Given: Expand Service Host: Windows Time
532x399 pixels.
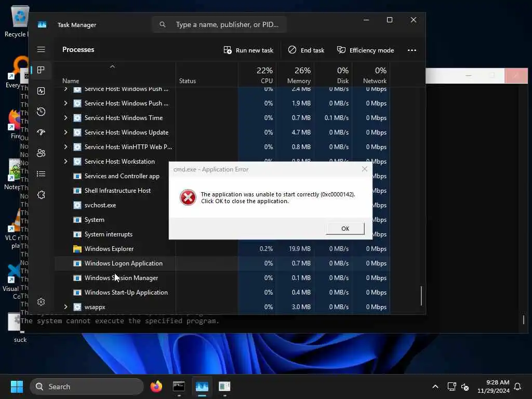Looking at the screenshot, I should coord(65,118).
